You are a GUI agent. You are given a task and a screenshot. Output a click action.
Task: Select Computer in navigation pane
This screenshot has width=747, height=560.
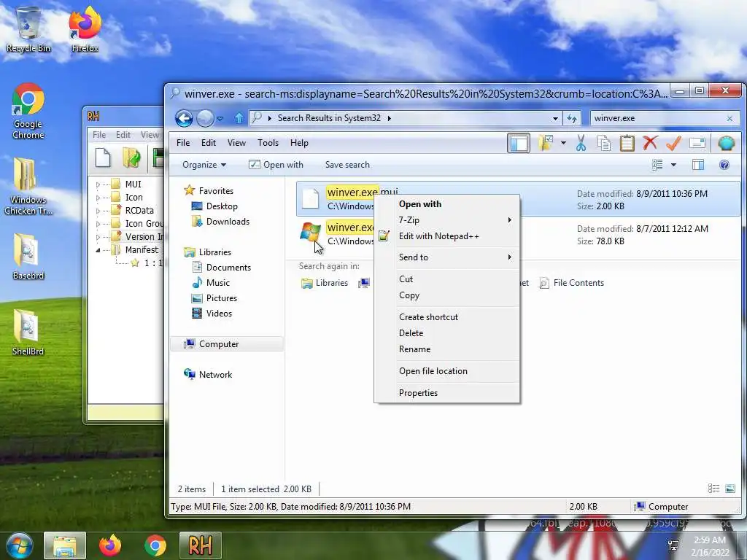tap(227, 344)
